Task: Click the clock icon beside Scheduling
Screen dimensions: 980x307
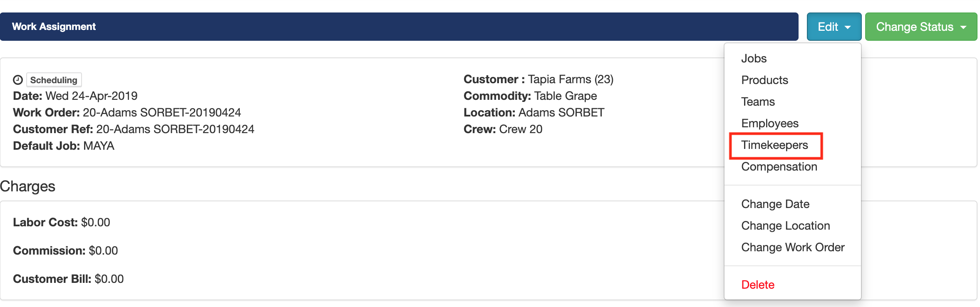Action: (18, 80)
